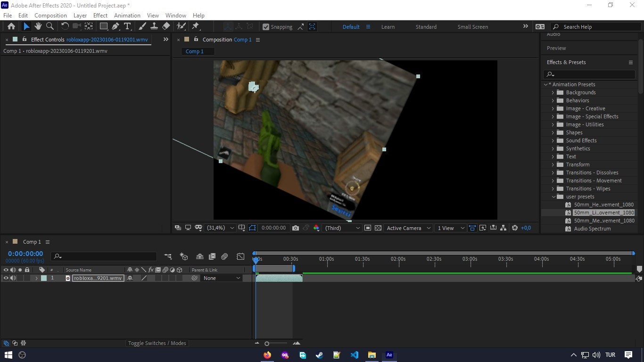Select the Hand tool in the toolbar
The image size is (644, 362).
tap(38, 26)
